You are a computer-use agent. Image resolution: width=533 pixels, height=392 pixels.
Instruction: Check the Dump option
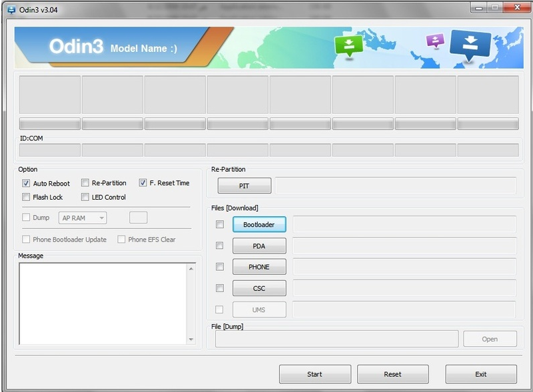(26, 218)
